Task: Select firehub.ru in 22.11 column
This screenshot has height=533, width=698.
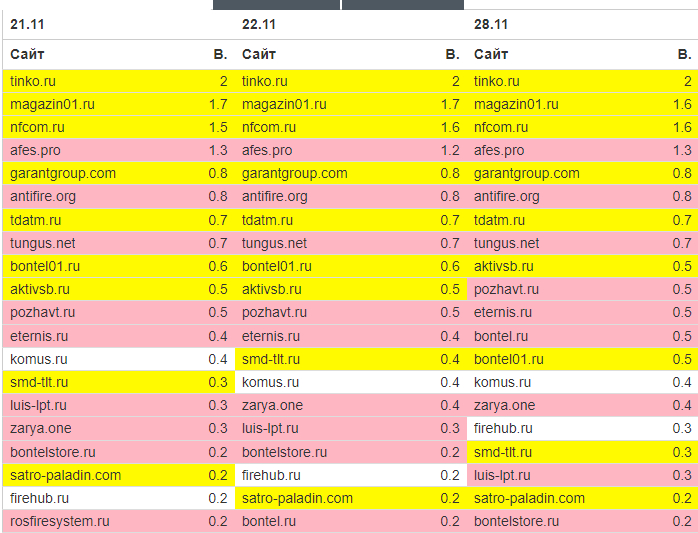Action: pyautogui.click(x=271, y=475)
